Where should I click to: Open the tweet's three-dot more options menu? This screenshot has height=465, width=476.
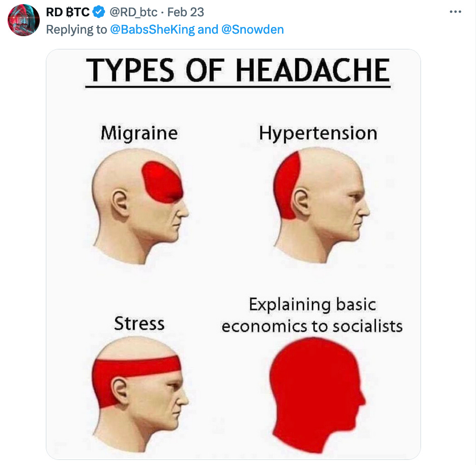tap(455, 12)
